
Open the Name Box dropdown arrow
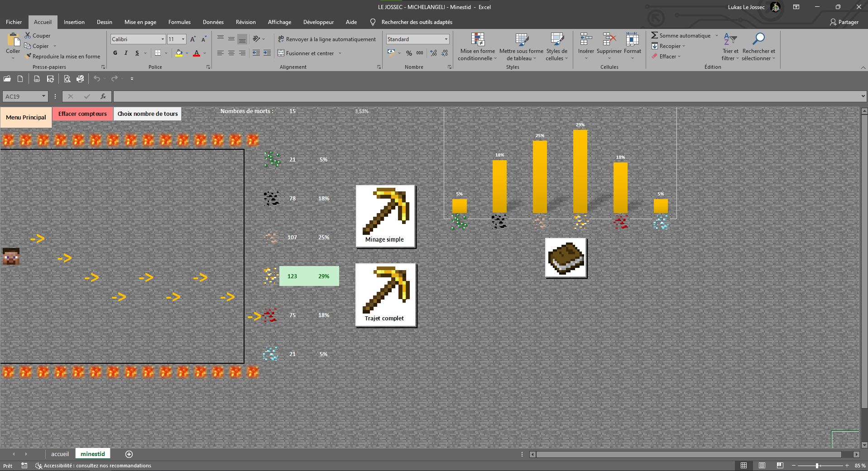click(43, 96)
